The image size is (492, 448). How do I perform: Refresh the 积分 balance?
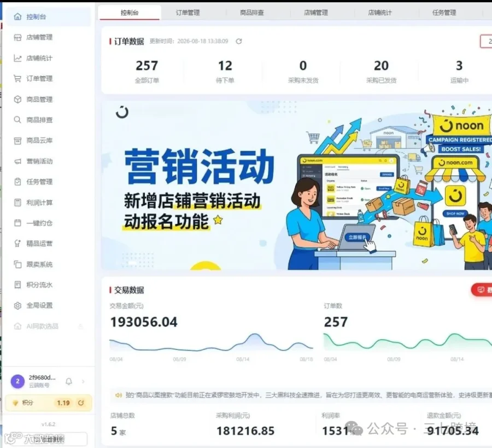[x=81, y=403]
